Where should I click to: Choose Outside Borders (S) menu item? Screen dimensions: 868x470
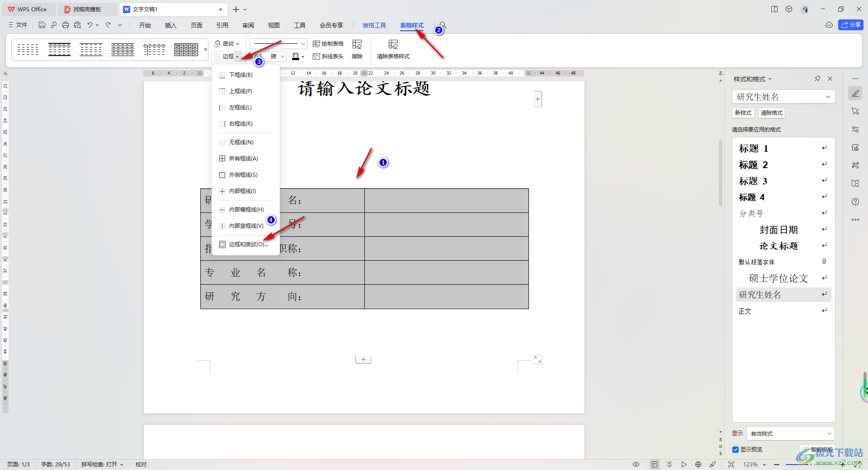[x=245, y=175]
